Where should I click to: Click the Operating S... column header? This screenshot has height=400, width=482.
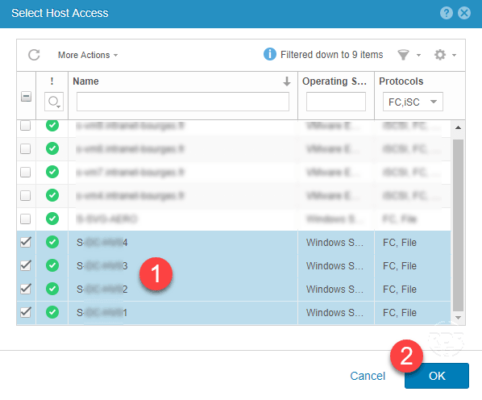tap(334, 81)
